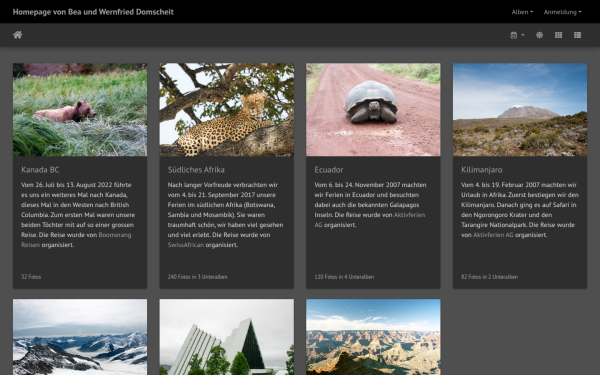Open the calendar date dropdown icon
The width and height of the screenshot is (600, 375).
pos(517,35)
